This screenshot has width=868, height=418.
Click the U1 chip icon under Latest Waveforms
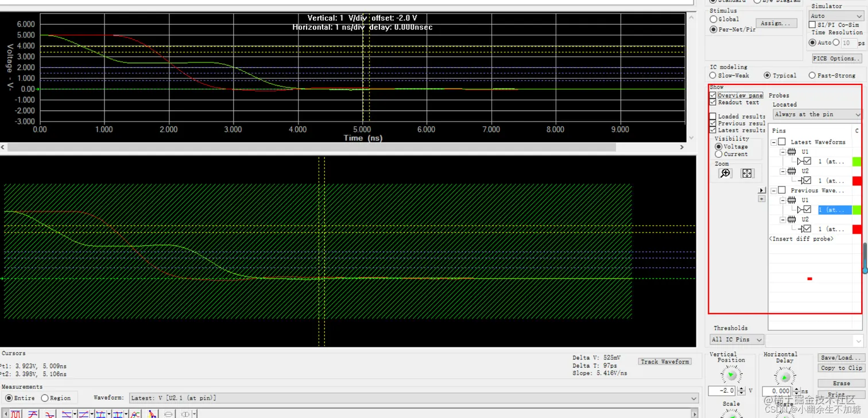792,152
